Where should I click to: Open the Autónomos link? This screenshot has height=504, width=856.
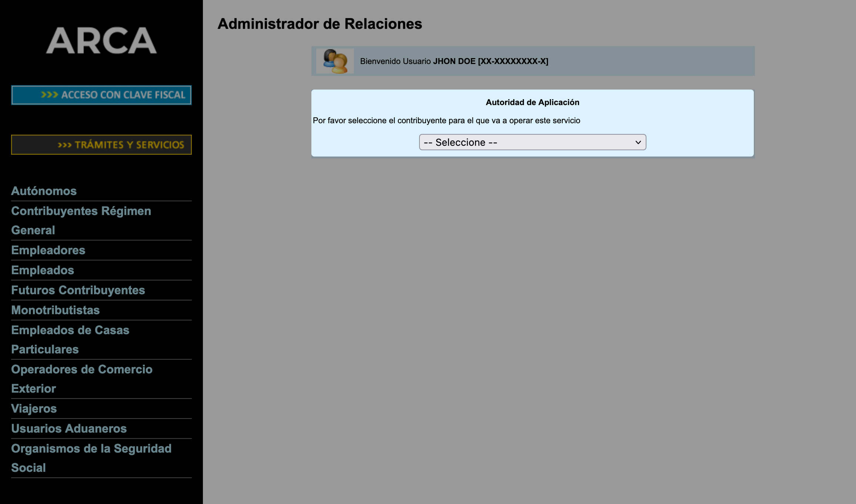(x=44, y=191)
